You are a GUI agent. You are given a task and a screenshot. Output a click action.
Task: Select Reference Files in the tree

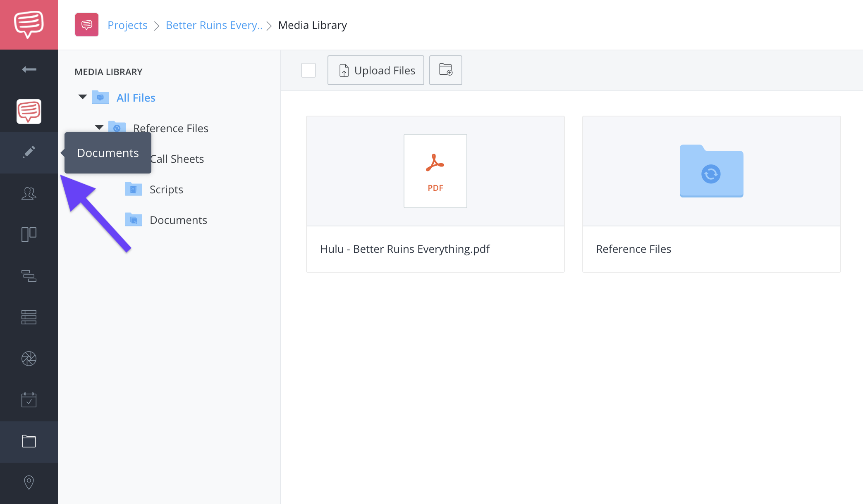171,128
